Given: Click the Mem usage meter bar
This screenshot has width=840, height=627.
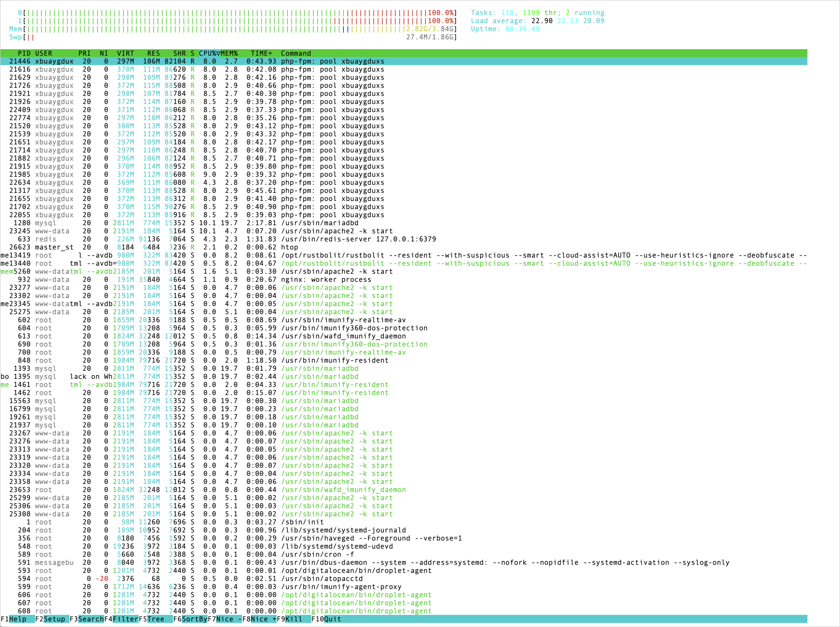Looking at the screenshot, I should pos(233,29).
